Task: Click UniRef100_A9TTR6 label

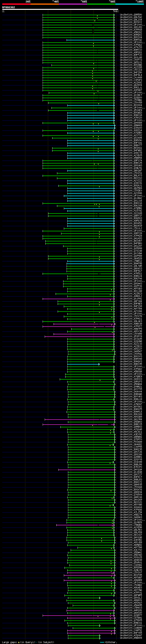Action: click(x=131, y=548)
